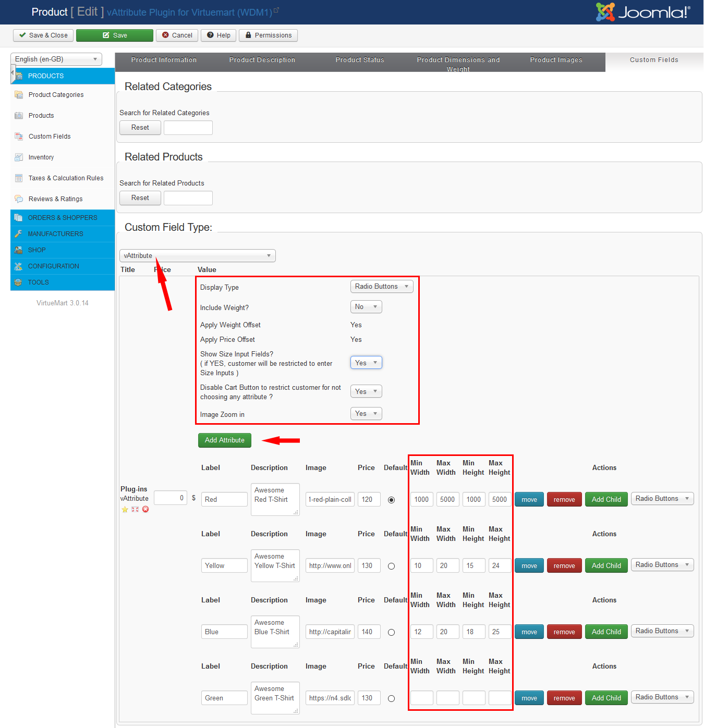Open the Product Description tab
The image size is (704, 728).
tap(262, 60)
